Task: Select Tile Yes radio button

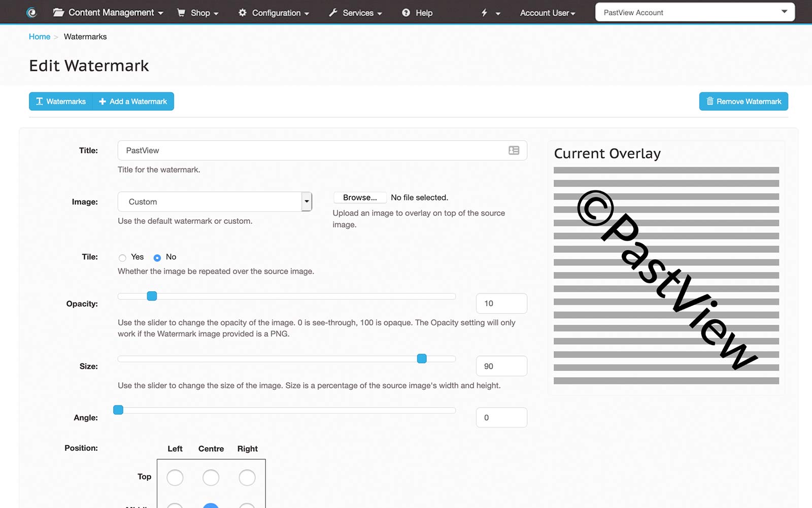Action: point(122,257)
